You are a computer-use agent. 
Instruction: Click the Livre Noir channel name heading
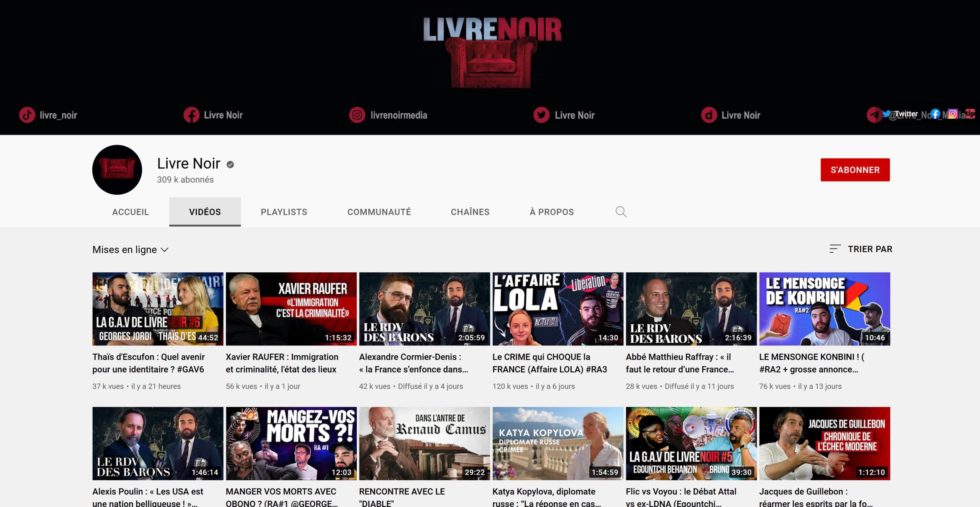coord(189,164)
